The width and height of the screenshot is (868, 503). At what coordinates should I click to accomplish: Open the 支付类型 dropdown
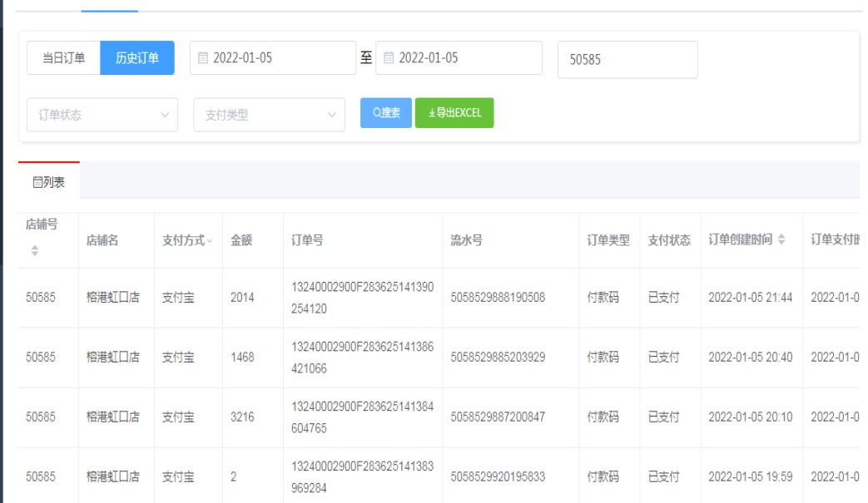pos(269,115)
